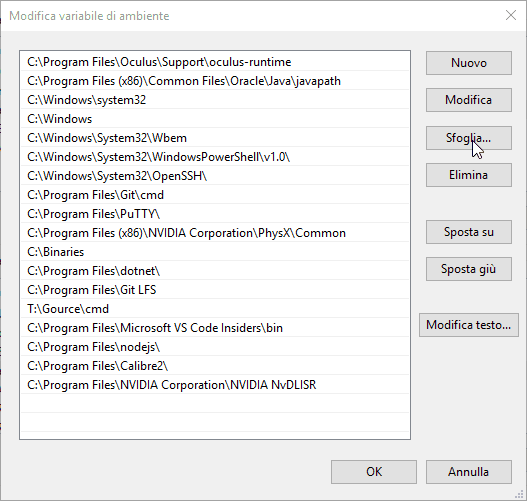Select the T:\Gource\cmd entry

tap(215, 309)
